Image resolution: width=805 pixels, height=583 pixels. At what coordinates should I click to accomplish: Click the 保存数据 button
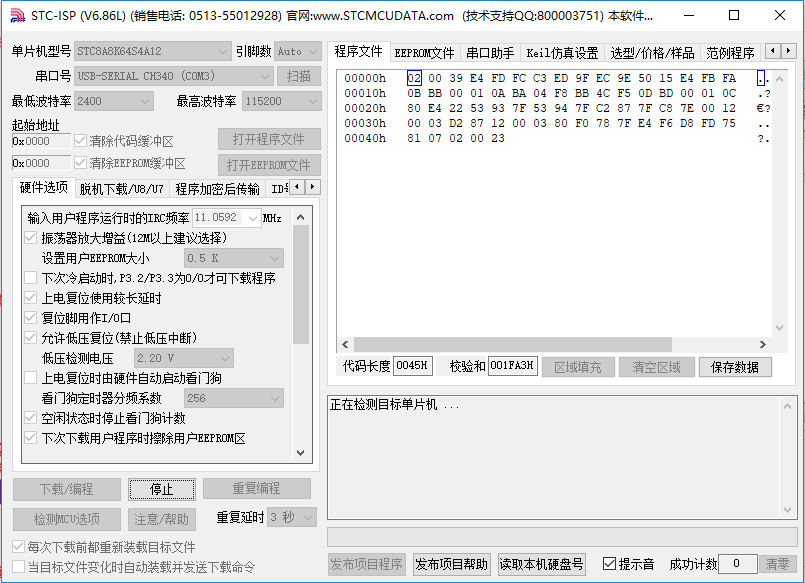click(735, 367)
